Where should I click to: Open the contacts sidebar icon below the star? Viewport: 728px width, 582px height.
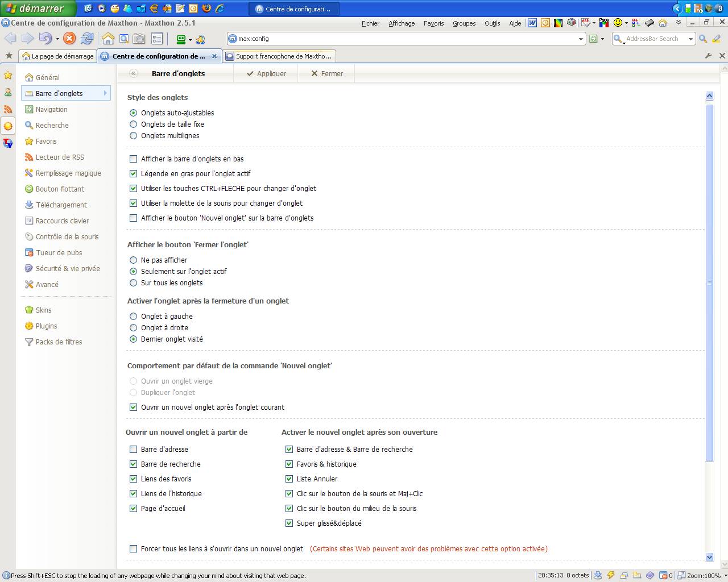(x=8, y=92)
